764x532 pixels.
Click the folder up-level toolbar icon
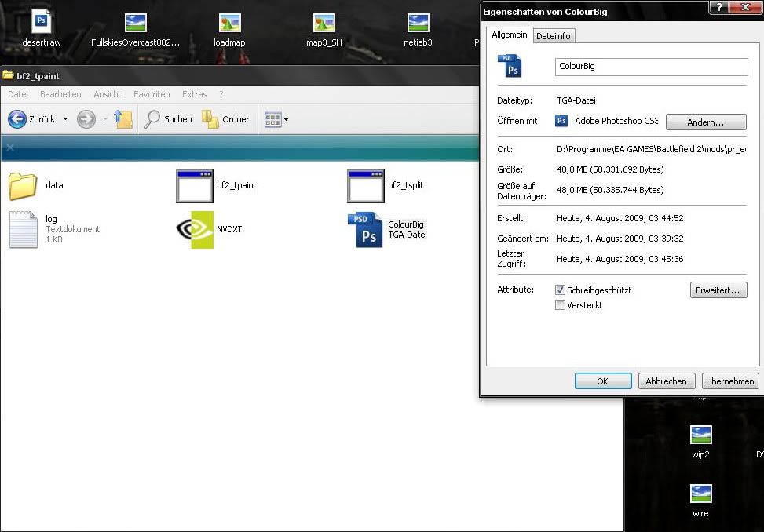pyautogui.click(x=123, y=119)
